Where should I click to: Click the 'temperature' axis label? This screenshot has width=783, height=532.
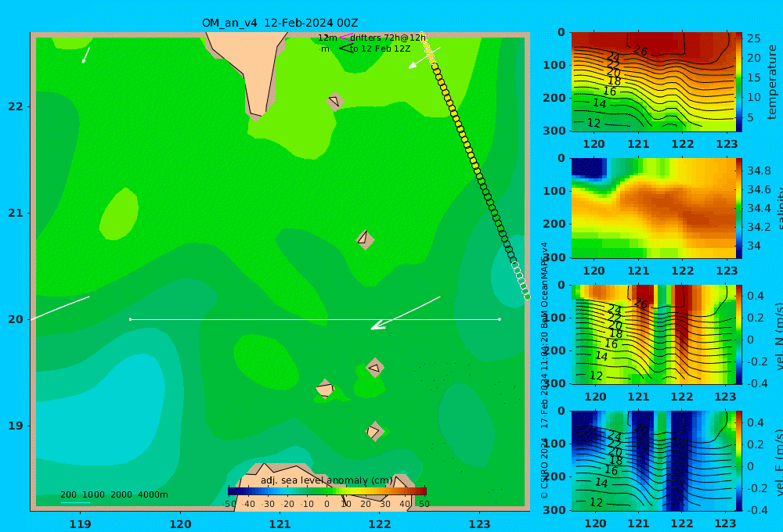(x=772, y=82)
